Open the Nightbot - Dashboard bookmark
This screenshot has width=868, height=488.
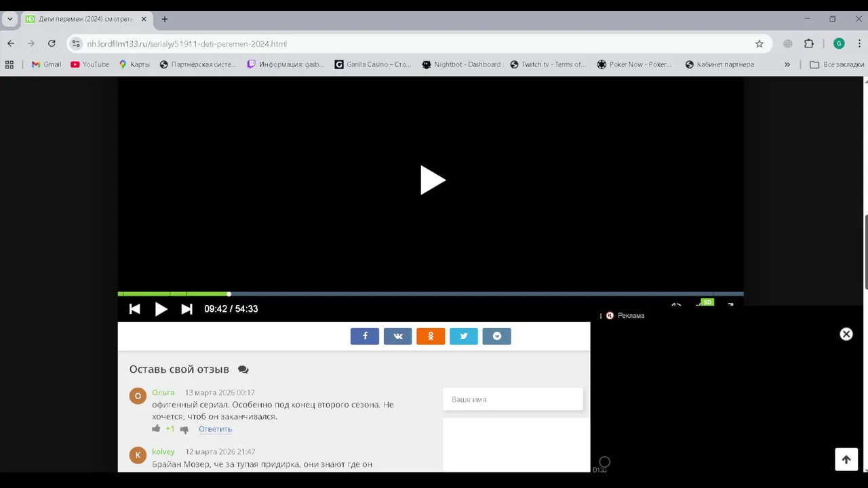click(461, 64)
